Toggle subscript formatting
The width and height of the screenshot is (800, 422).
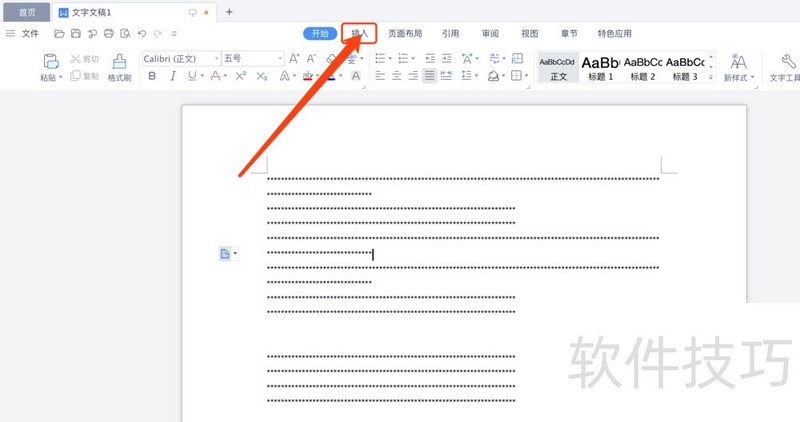click(262, 76)
